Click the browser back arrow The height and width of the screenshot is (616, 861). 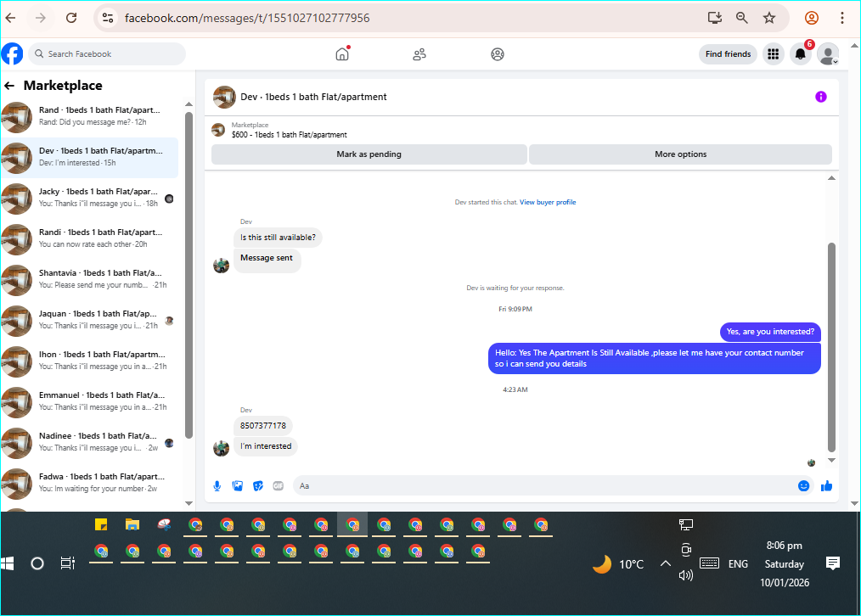10,18
